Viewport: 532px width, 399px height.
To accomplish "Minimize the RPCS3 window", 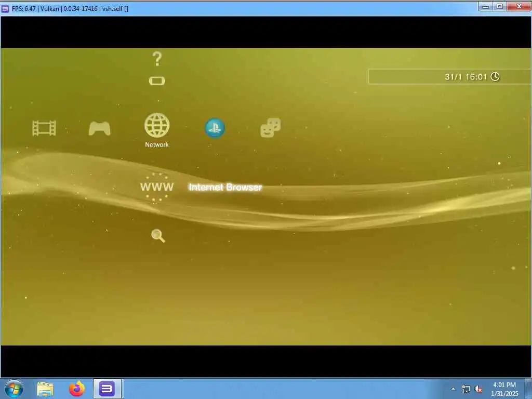I will tap(486, 6).
